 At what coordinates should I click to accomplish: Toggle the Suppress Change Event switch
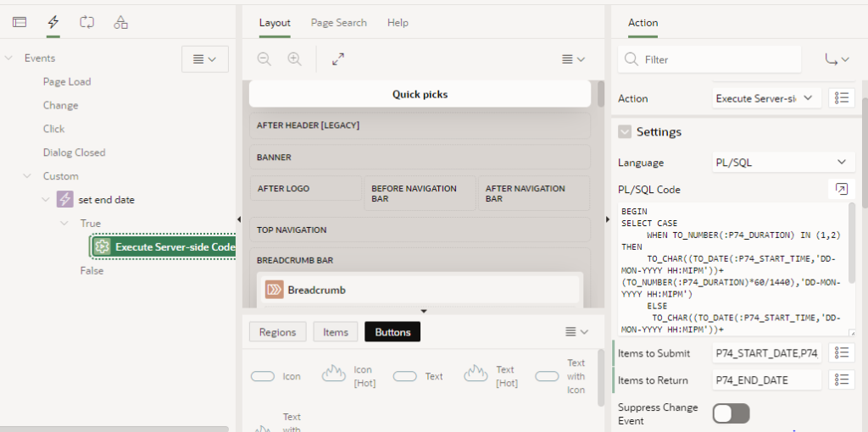point(731,413)
